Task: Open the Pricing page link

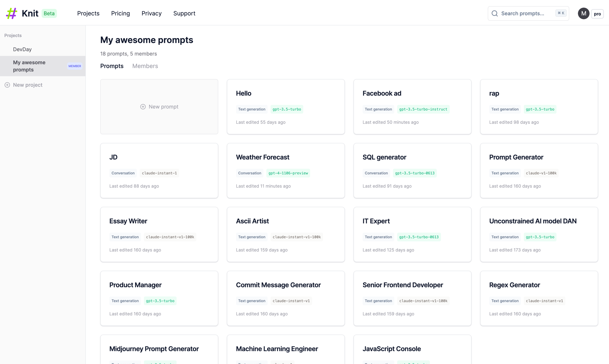Action: pos(120,13)
